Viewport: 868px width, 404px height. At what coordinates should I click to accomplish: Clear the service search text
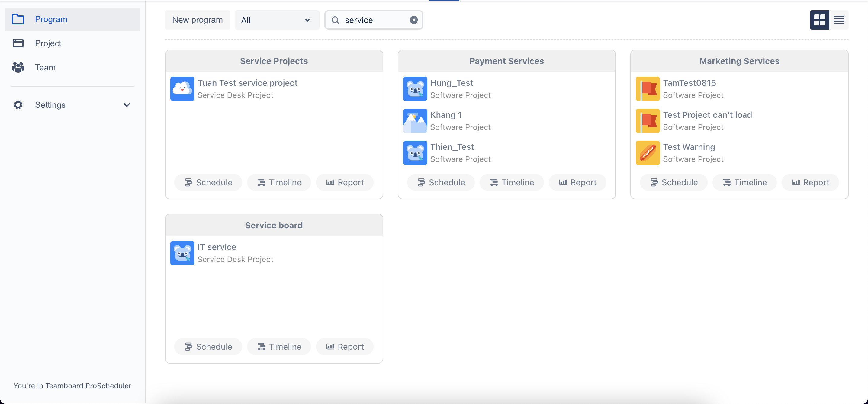click(413, 20)
